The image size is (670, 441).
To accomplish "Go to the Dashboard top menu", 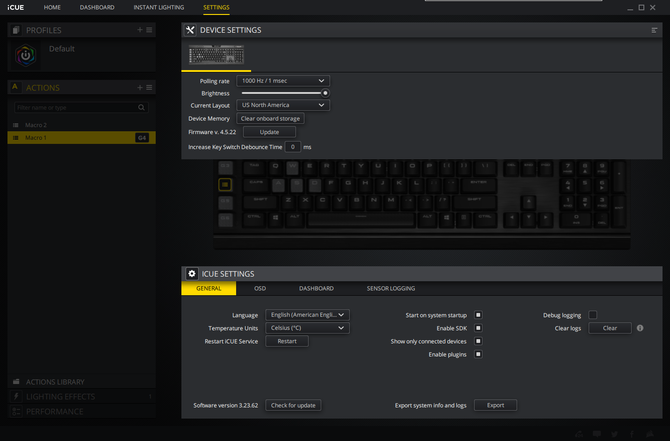I will (97, 7).
